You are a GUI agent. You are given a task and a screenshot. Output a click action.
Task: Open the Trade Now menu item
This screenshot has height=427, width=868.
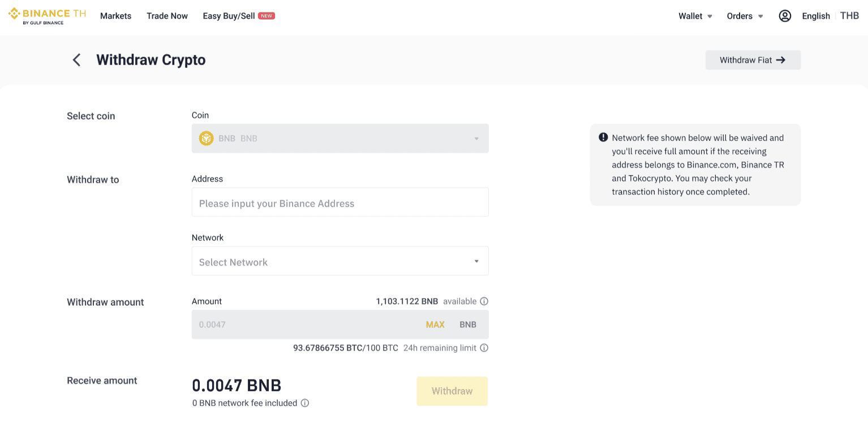(167, 16)
